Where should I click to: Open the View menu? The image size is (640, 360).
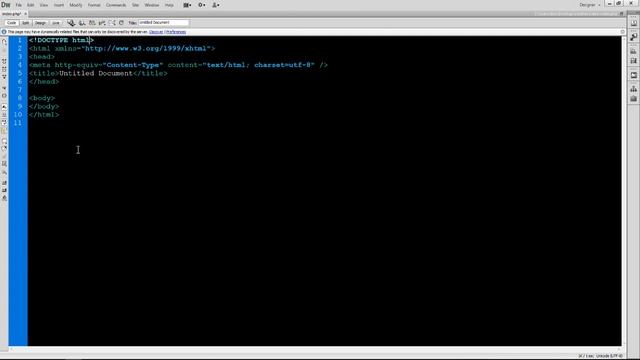43,5
